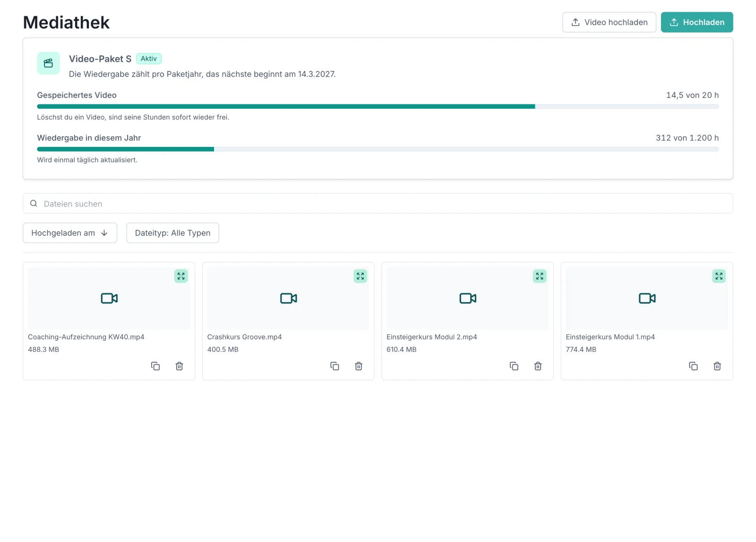756x542 pixels.
Task: Click the 312 von 1.200 h value
Action: point(687,138)
